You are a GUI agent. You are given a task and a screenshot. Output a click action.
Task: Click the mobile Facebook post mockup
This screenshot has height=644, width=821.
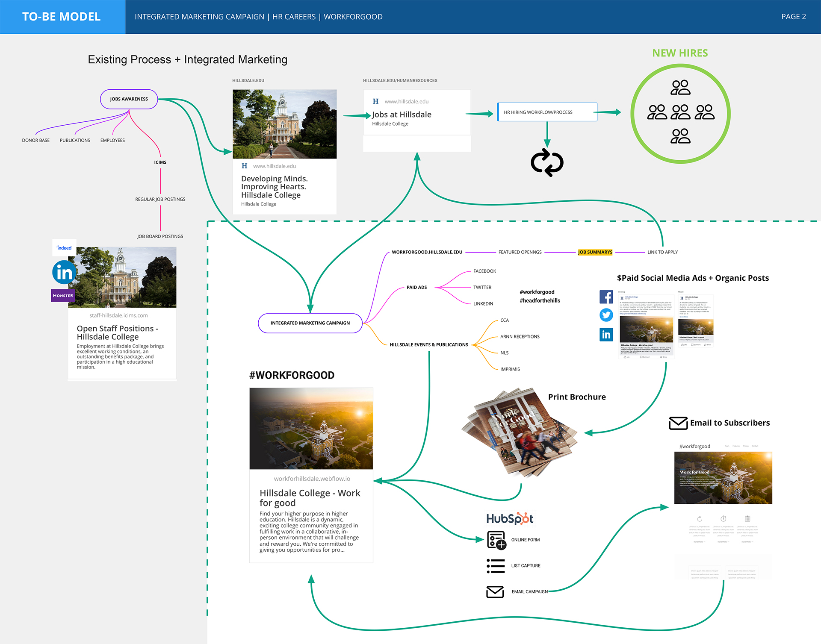coord(696,321)
